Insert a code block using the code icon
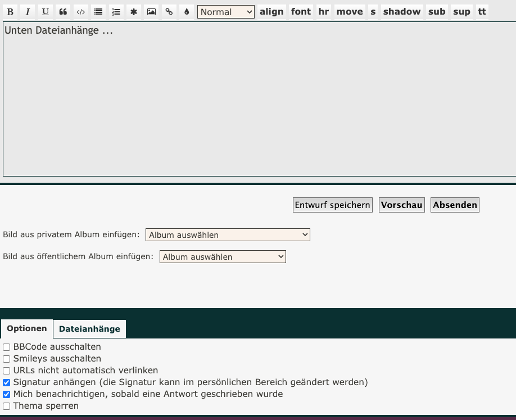Image resolution: width=516 pixels, height=420 pixels. tap(81, 12)
